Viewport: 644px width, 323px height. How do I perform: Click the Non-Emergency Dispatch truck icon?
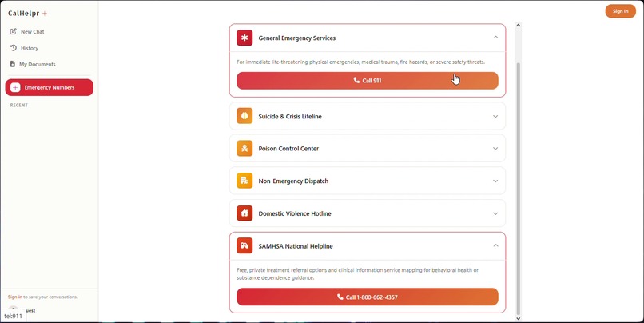(x=244, y=181)
